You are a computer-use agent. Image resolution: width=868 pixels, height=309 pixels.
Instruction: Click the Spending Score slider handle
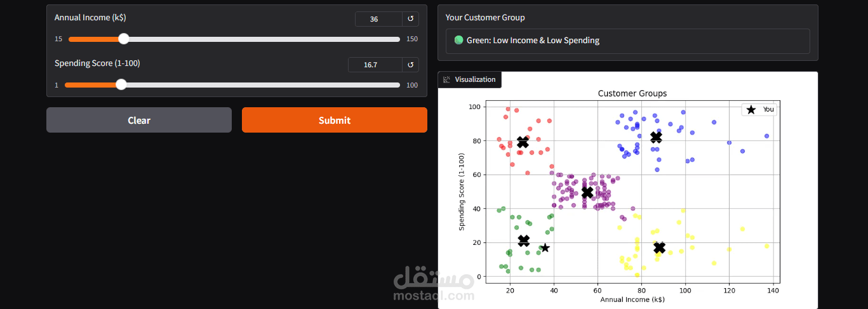pyautogui.click(x=121, y=84)
